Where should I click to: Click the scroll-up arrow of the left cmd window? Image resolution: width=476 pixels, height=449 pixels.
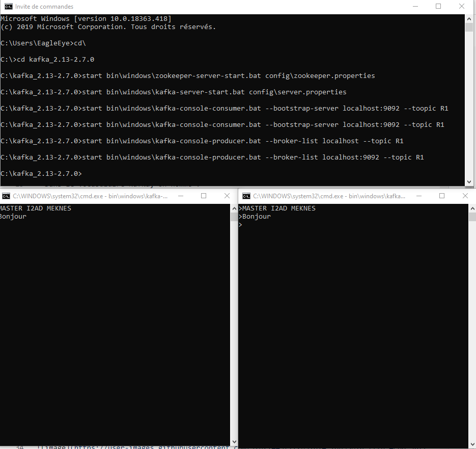pyautogui.click(x=234, y=207)
